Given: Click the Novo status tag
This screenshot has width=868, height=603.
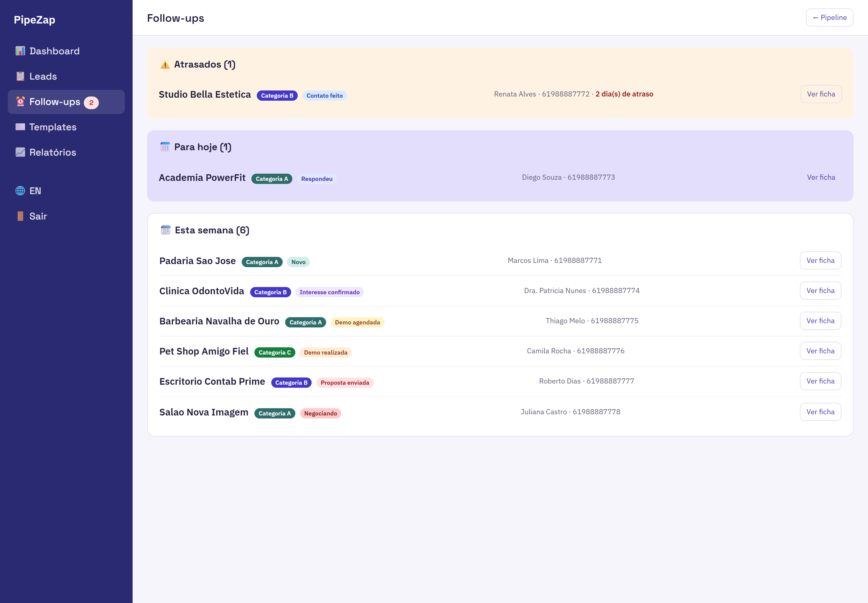Looking at the screenshot, I should [x=298, y=262].
